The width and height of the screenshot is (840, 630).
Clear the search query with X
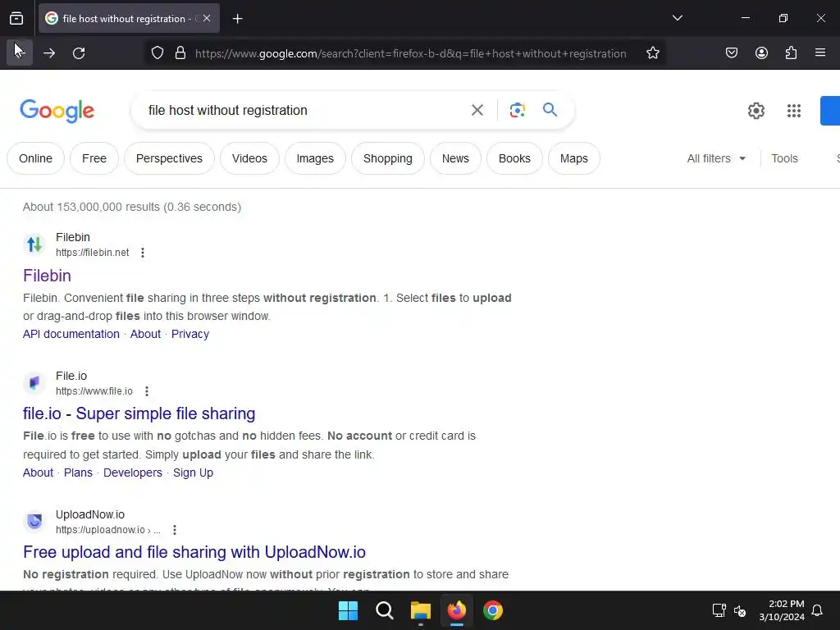point(477,111)
